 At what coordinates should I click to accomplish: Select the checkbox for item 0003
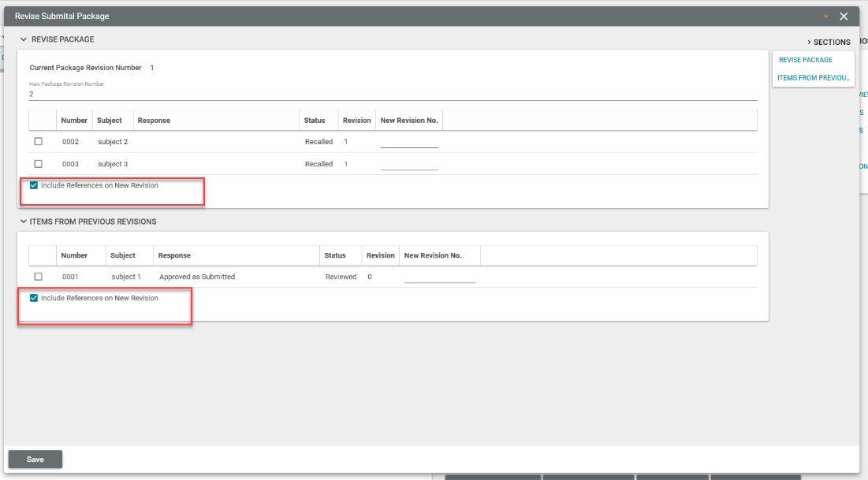38,164
